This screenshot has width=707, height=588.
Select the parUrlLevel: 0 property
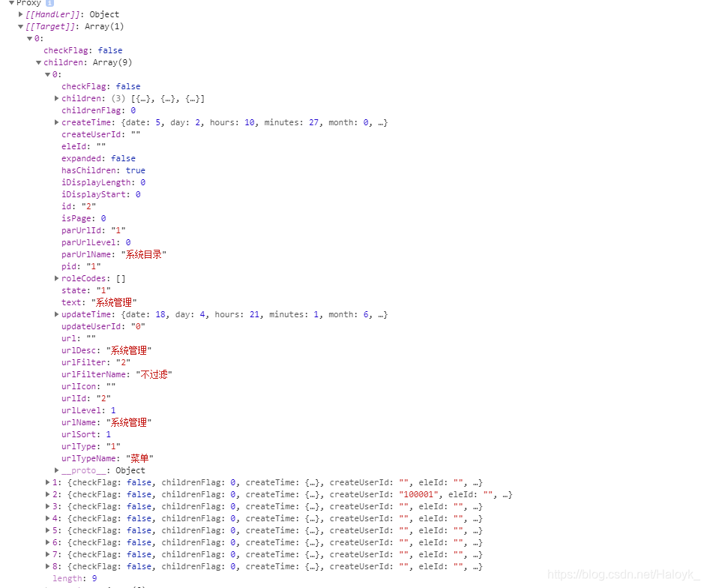click(x=96, y=242)
